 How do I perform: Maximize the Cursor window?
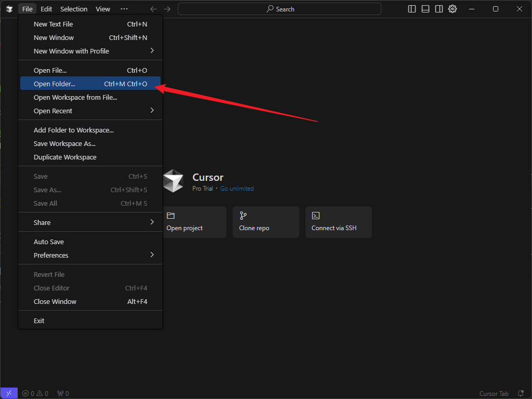pyautogui.click(x=495, y=9)
